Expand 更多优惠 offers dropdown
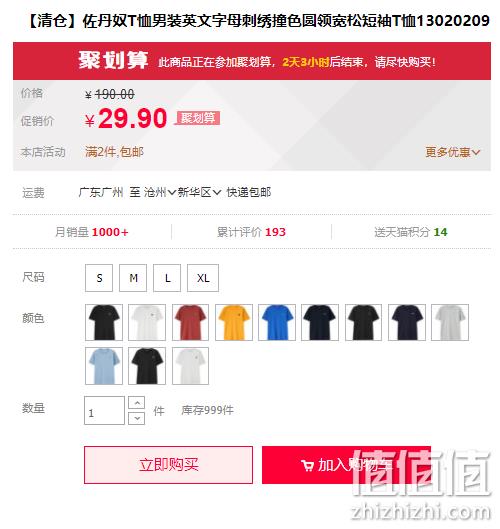Viewport: 500px width, 529px height. 452,152
